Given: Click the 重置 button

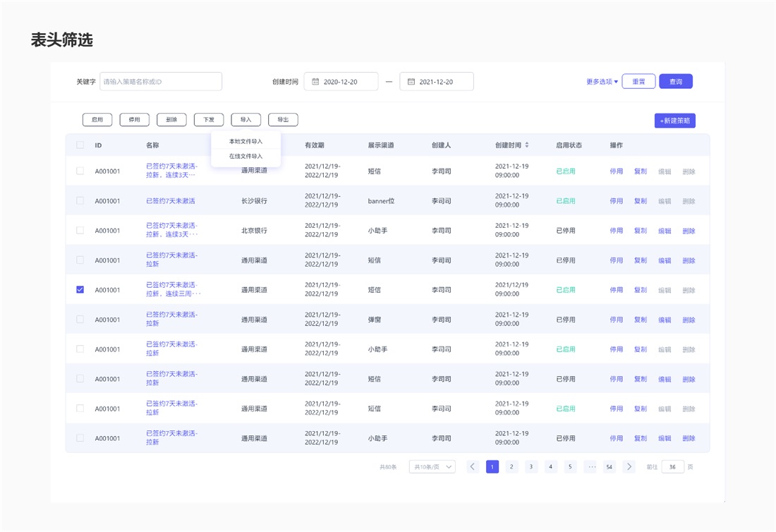Looking at the screenshot, I should [x=639, y=81].
